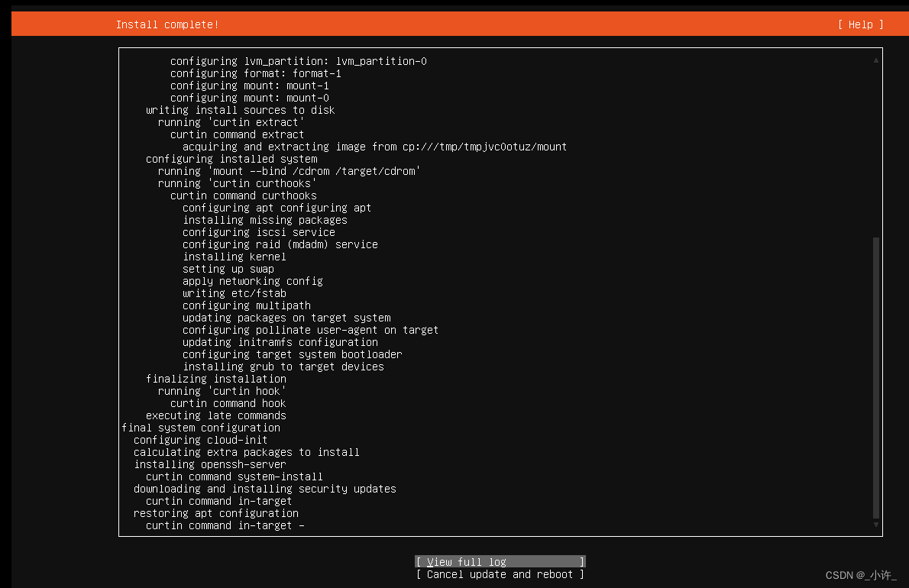Select 'configuring installed system' log line
This screenshot has height=588, width=909.
point(231,159)
